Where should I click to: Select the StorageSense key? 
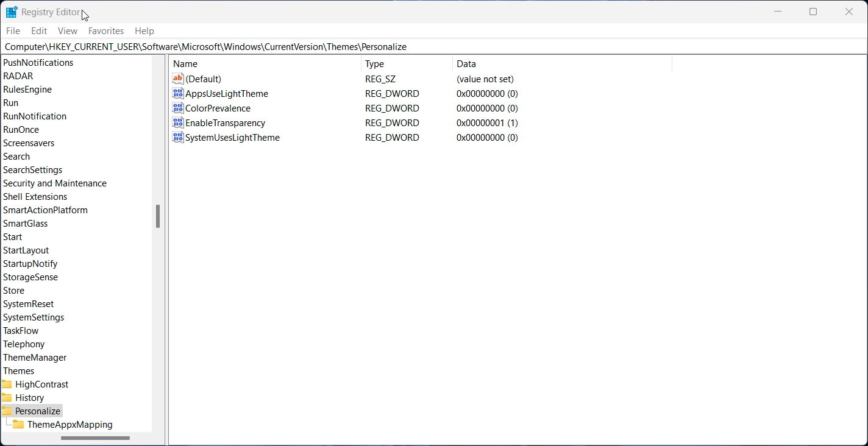(x=30, y=277)
